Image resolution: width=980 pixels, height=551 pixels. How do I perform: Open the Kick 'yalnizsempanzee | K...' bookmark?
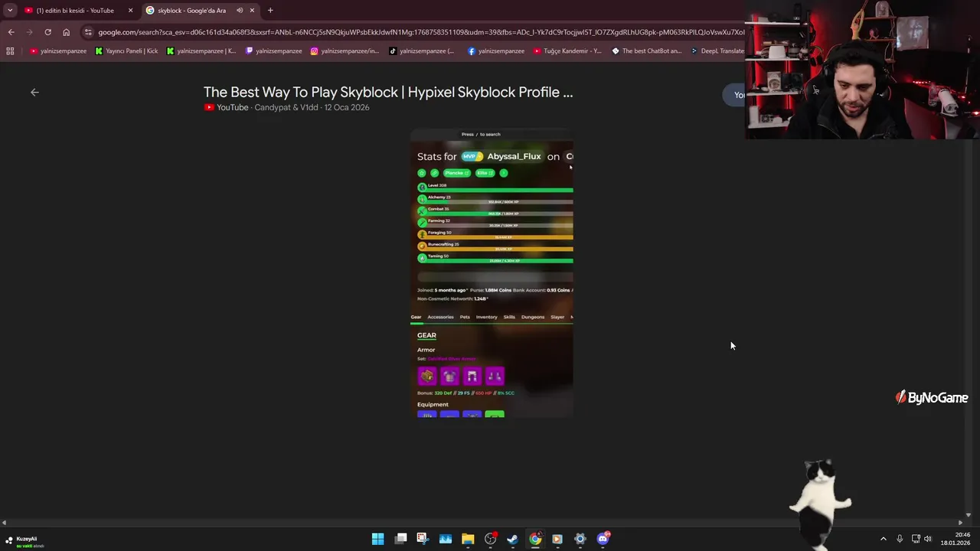coord(201,51)
